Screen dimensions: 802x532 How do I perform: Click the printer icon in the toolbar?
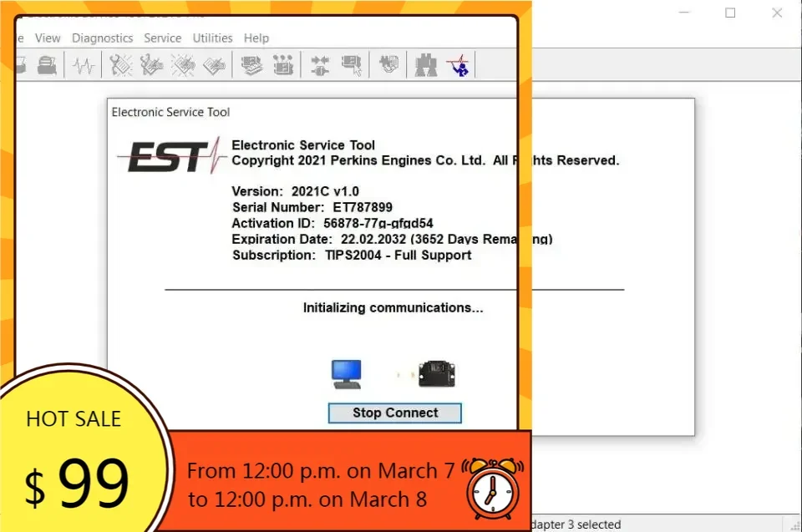[x=47, y=65]
